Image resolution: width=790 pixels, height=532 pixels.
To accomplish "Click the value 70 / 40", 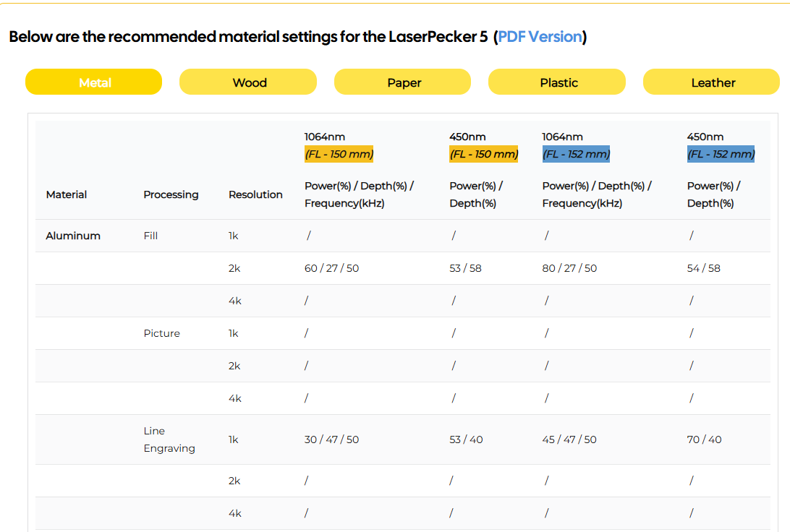I will pyautogui.click(x=705, y=439).
